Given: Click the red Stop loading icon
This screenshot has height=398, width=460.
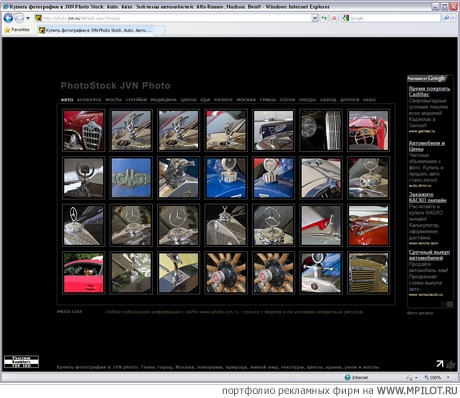Looking at the screenshot, I should click(334, 18).
